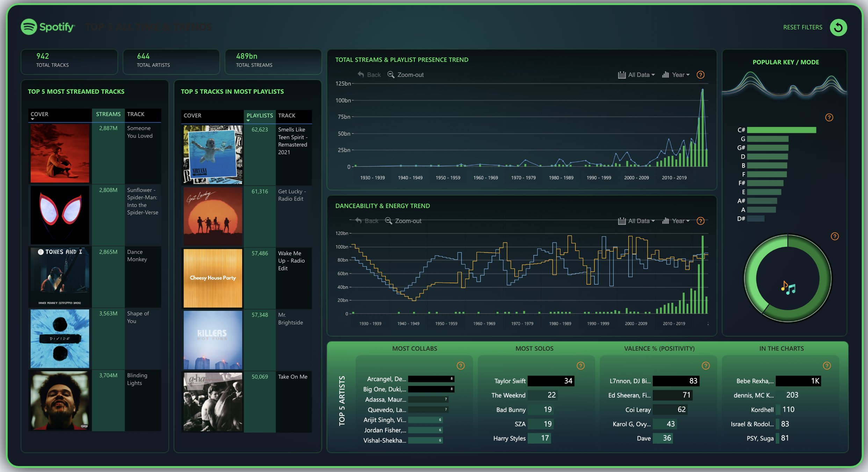
Task: Select Harry Styles bar in Most Solos
Action: tap(539, 438)
